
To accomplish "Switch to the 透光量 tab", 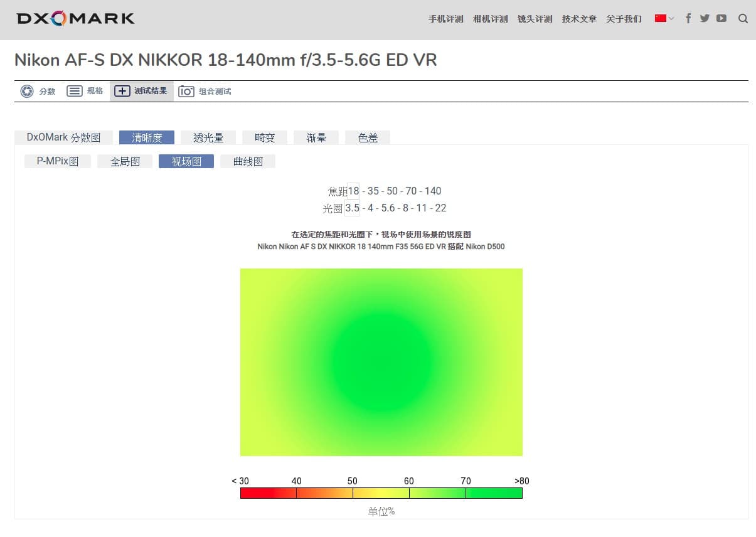I will point(208,137).
